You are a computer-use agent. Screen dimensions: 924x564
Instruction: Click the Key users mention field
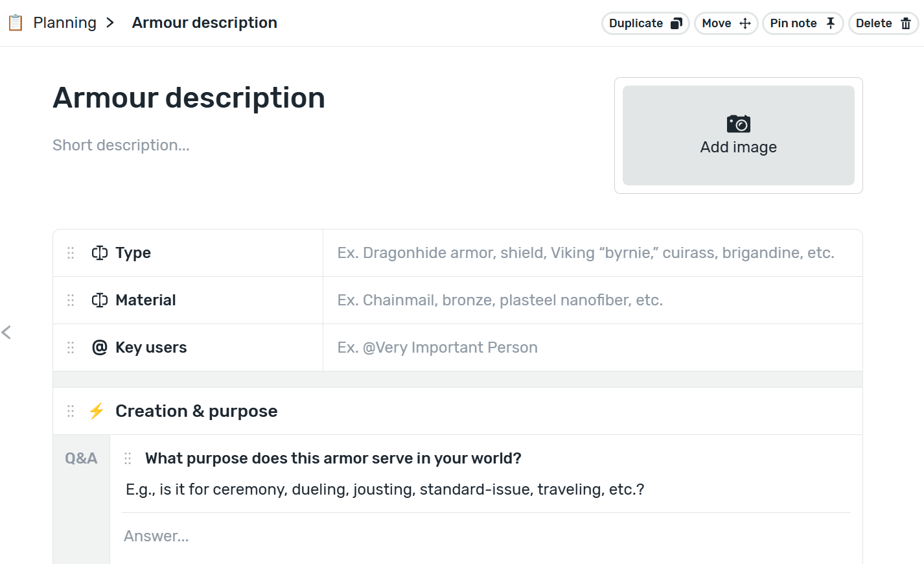click(x=592, y=347)
